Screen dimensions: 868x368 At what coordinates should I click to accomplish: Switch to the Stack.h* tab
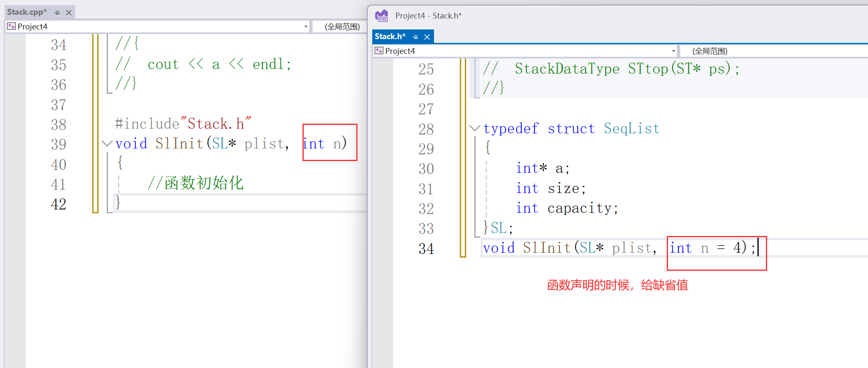[390, 37]
